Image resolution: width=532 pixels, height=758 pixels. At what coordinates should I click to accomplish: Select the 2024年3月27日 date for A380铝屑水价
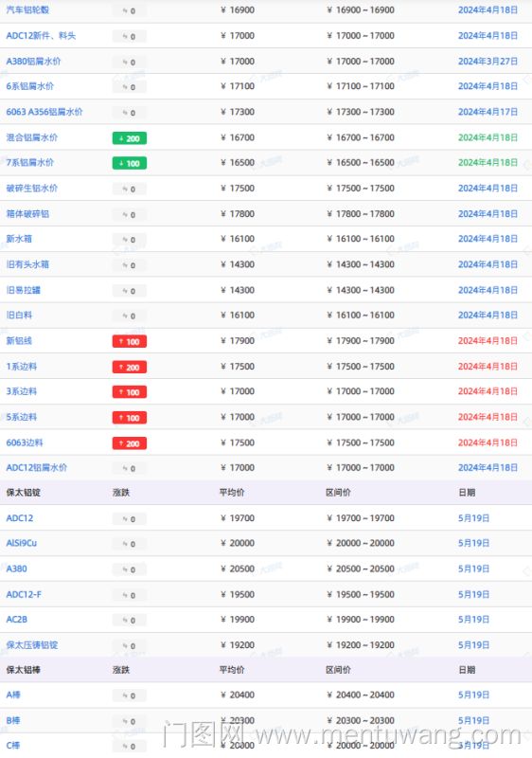[488, 62]
